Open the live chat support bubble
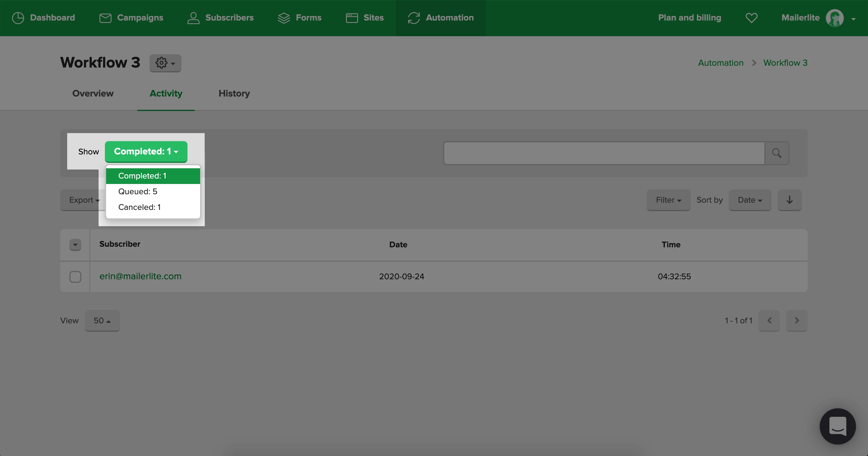868x456 pixels. click(x=837, y=426)
